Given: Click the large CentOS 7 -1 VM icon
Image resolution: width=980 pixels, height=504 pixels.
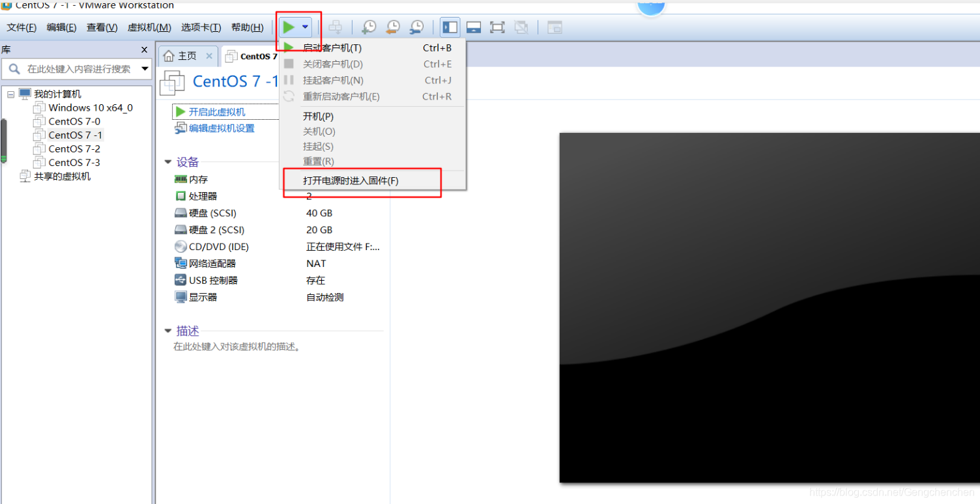Looking at the screenshot, I should click(173, 83).
